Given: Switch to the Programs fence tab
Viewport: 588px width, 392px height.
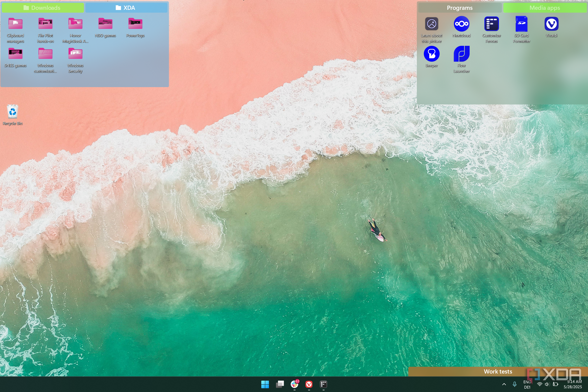Looking at the screenshot, I should tap(460, 8).
